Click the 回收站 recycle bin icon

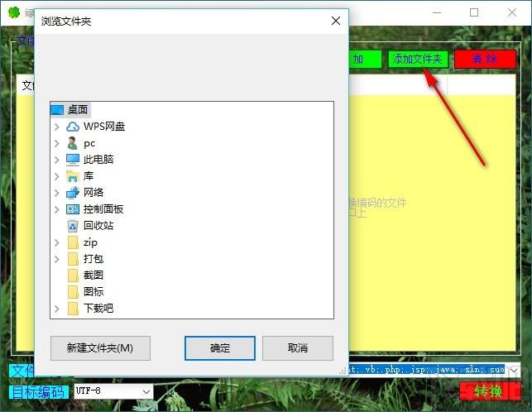73,226
